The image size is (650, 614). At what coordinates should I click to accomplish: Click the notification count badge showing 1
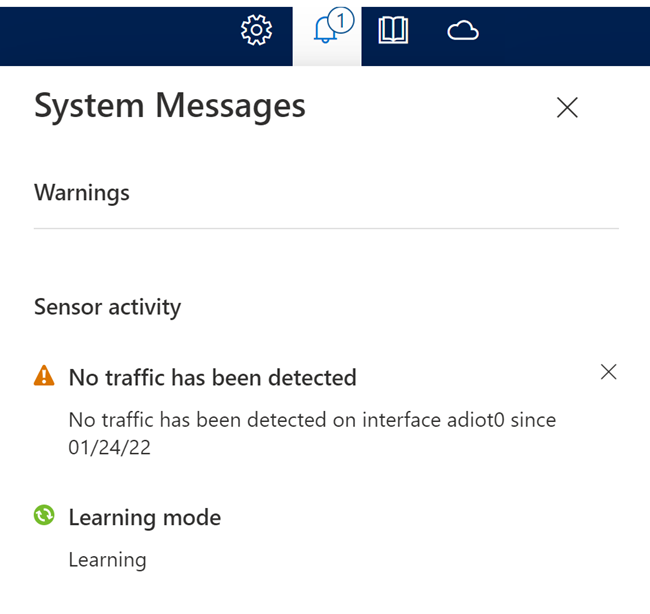coord(341,20)
